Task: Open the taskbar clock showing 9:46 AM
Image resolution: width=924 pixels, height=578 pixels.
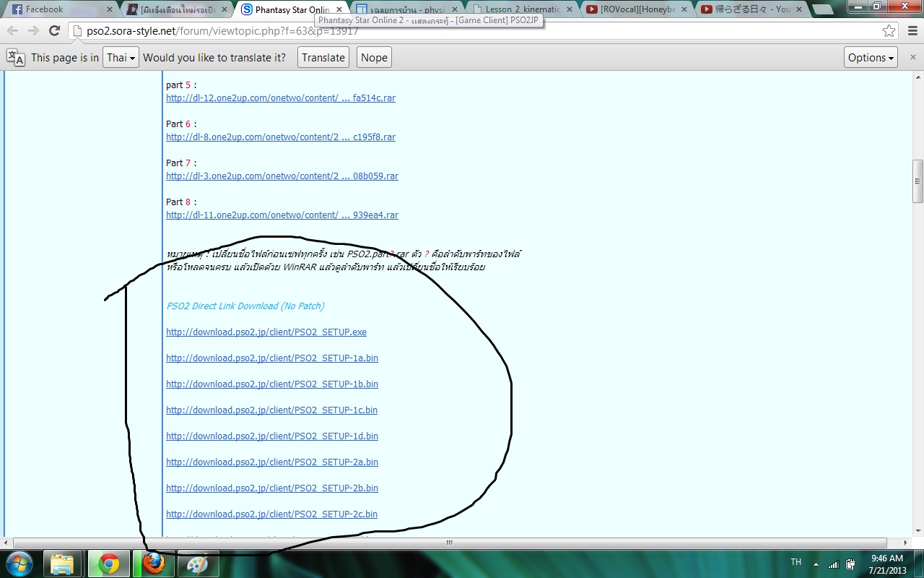Action: pyautogui.click(x=887, y=564)
